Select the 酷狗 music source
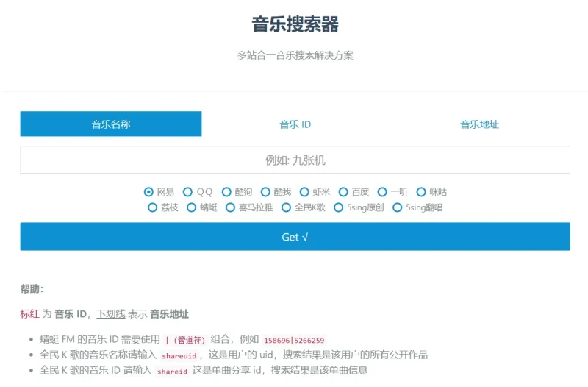Screen dimensions: 588x387 point(226,192)
